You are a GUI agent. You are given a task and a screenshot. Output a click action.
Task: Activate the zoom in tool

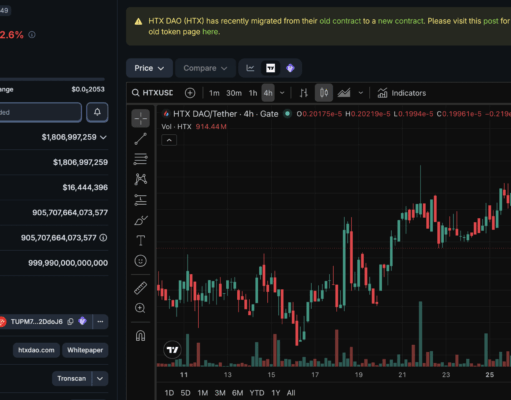point(140,308)
